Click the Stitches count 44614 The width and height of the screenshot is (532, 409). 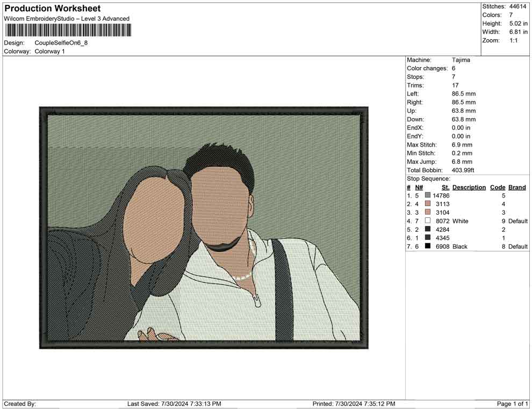[x=517, y=6]
